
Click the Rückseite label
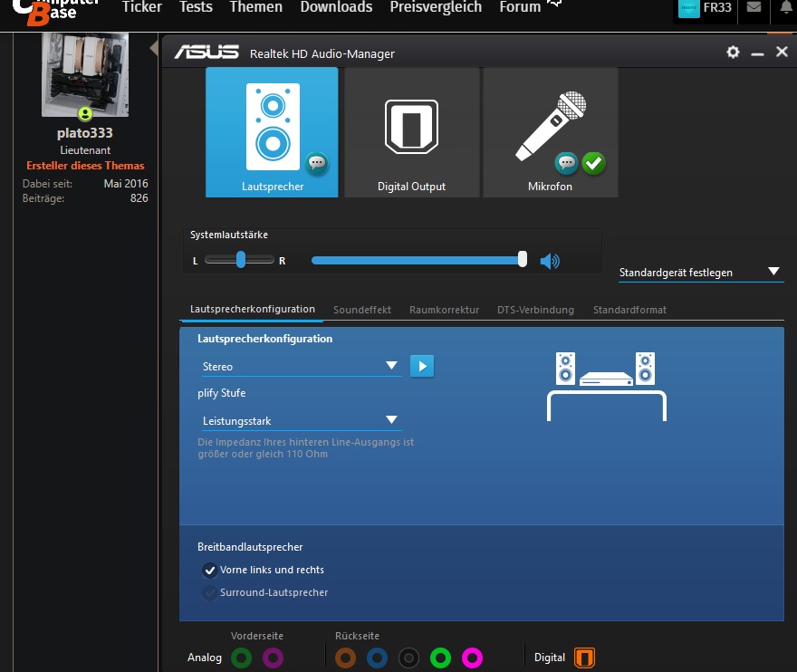(357, 636)
